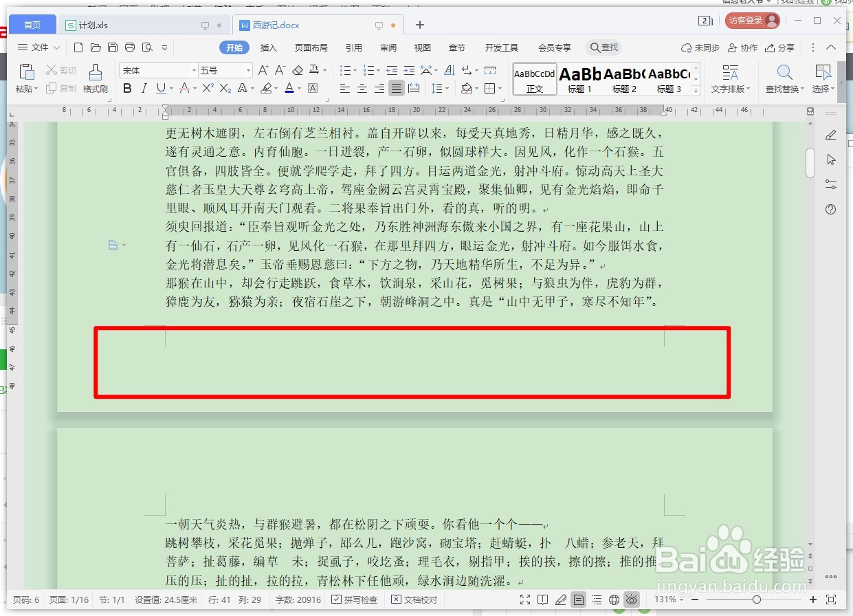The width and height of the screenshot is (853, 616).
Task: Click the superscript X² icon
Action: click(208, 88)
